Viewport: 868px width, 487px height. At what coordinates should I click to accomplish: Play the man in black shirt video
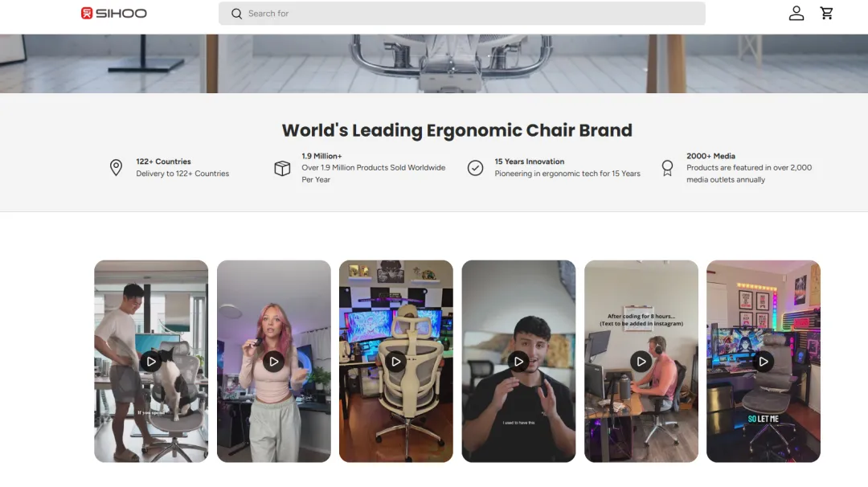click(518, 362)
